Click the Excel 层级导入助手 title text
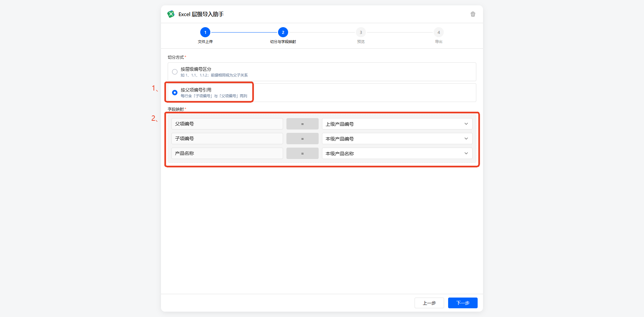Screen dimensions: 644x317 coord(201,14)
